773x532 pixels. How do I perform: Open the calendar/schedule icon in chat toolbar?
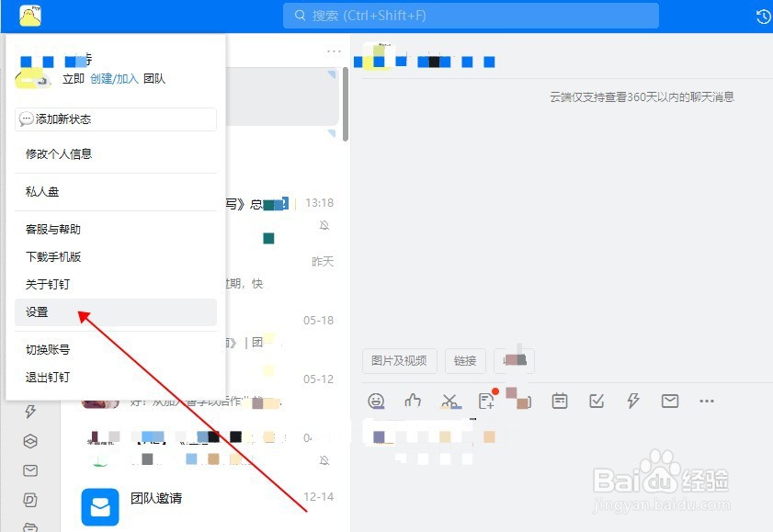coord(559,401)
